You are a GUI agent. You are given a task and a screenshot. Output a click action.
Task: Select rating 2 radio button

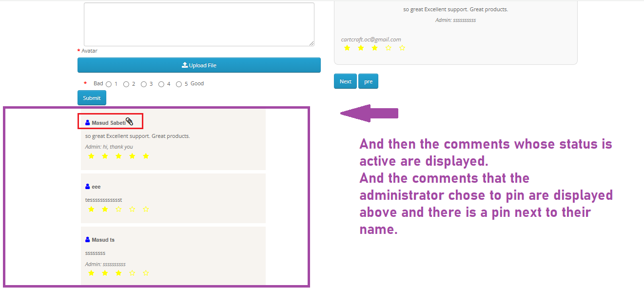pyautogui.click(x=126, y=84)
